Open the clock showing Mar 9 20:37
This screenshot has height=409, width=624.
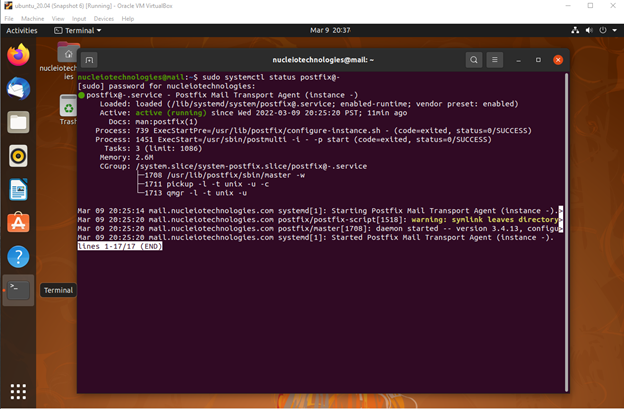click(x=330, y=30)
